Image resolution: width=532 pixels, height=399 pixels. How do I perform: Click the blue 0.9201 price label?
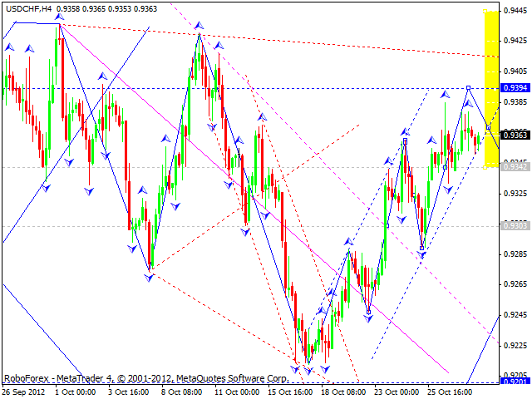click(x=515, y=381)
